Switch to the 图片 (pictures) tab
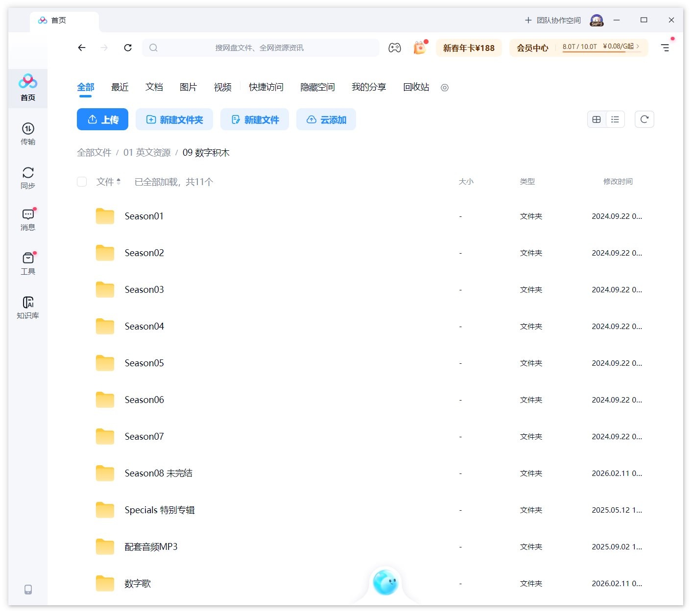693x616 pixels. (188, 87)
